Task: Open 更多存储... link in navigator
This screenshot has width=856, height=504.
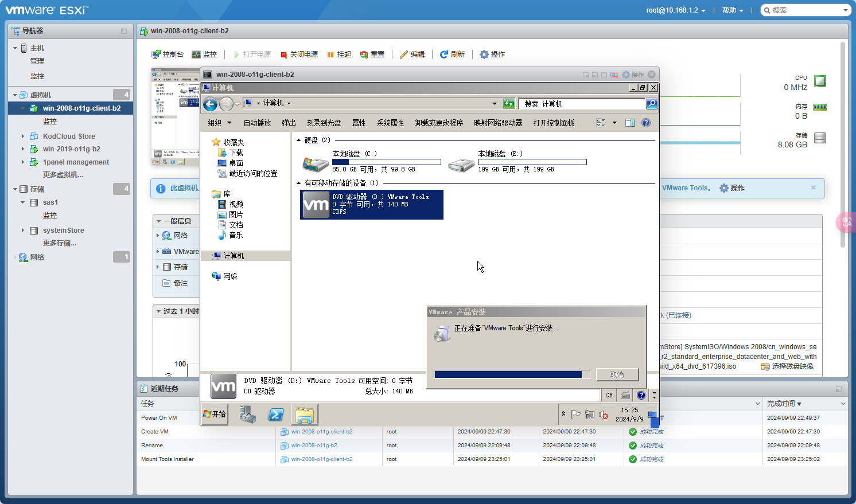Action: coord(60,243)
